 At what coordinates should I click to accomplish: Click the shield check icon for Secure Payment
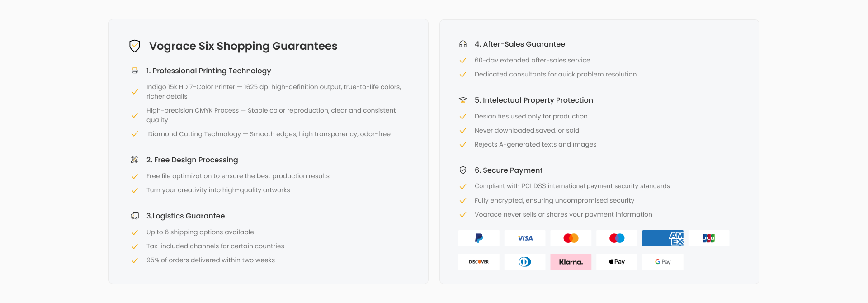pos(463,170)
